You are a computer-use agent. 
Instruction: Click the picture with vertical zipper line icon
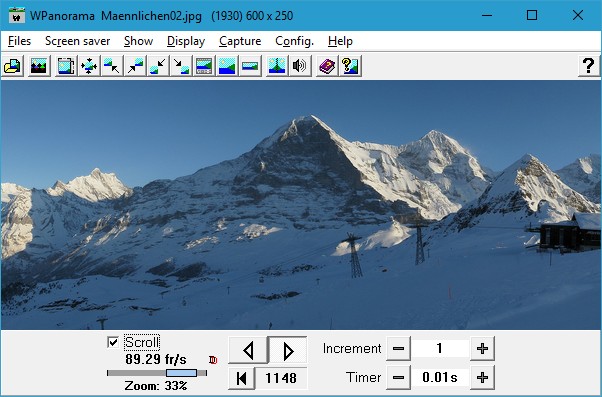pos(277,66)
